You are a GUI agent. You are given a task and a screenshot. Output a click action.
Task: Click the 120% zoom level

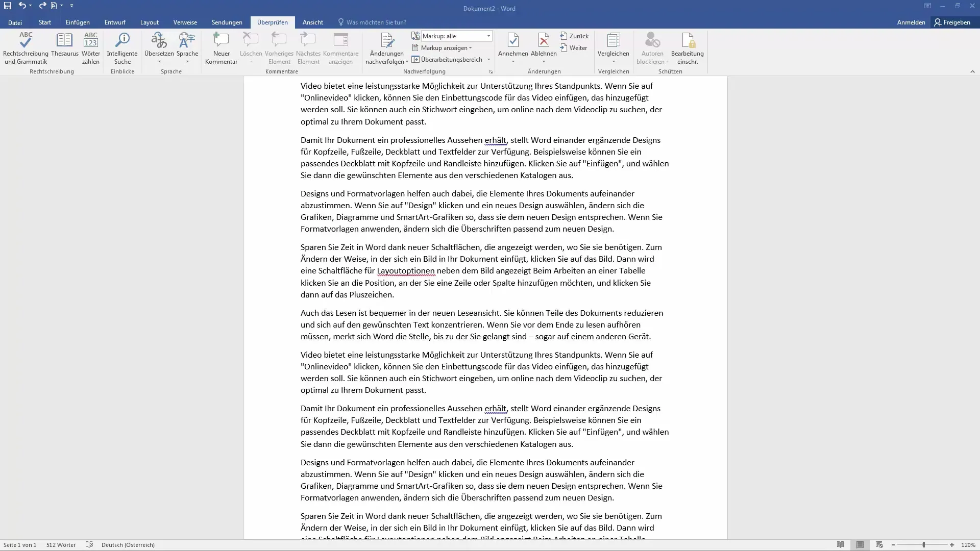[968, 545]
